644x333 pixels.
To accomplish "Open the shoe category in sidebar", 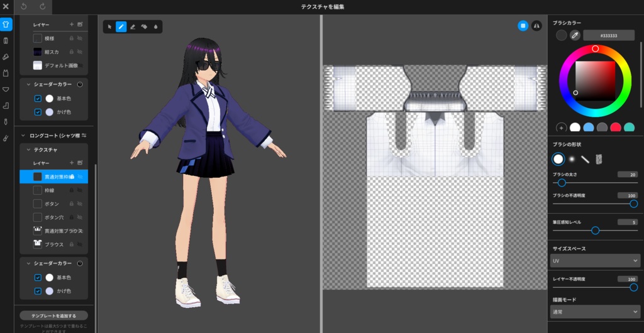I will [x=6, y=57].
